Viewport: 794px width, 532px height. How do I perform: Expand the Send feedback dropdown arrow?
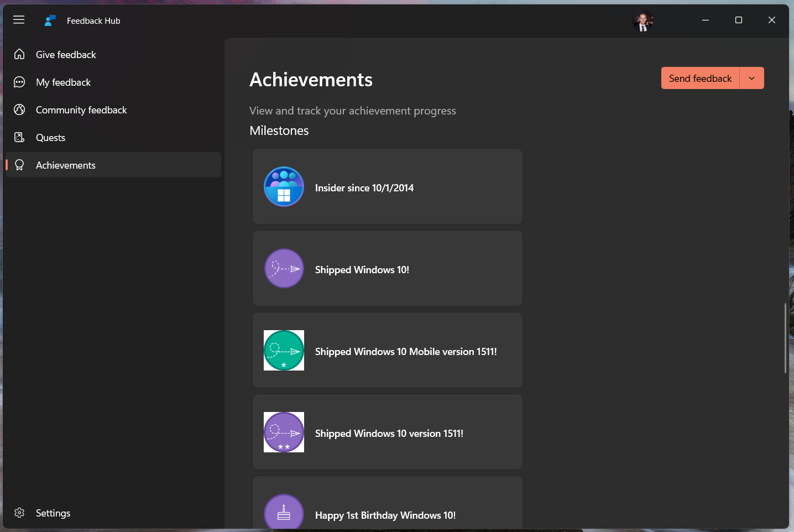tap(751, 78)
